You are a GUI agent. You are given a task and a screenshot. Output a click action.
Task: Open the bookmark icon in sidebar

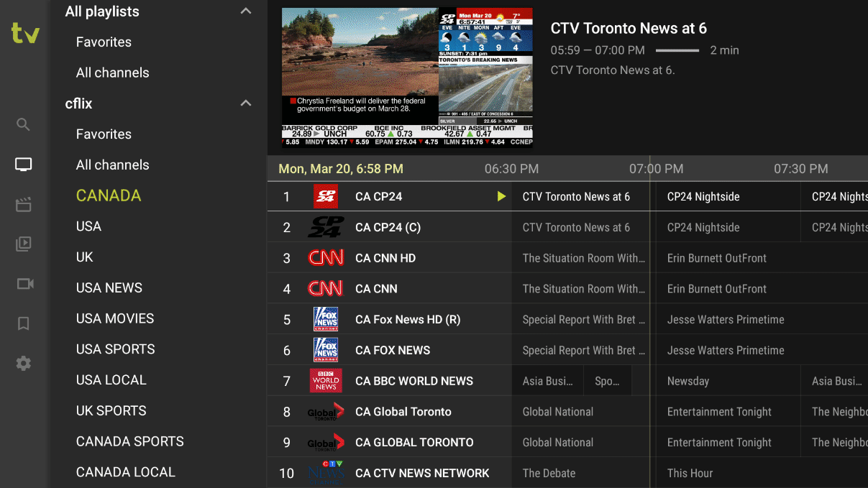(x=24, y=324)
